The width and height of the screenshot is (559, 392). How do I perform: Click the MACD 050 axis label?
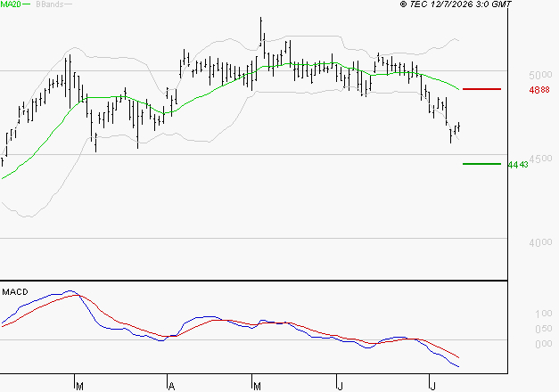(544, 329)
